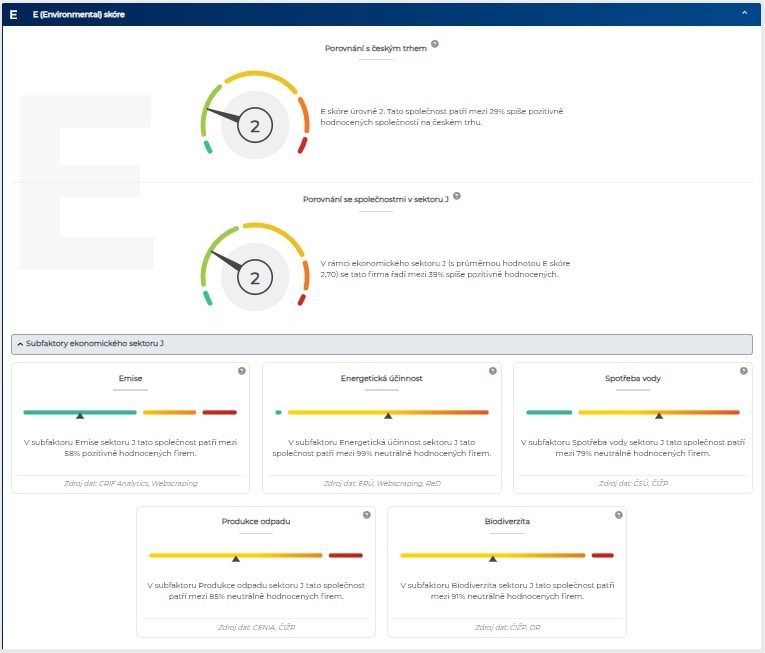Viewport: 765px width, 653px height.
Task: Click the sector J comparison gauge
Action: pos(255,267)
